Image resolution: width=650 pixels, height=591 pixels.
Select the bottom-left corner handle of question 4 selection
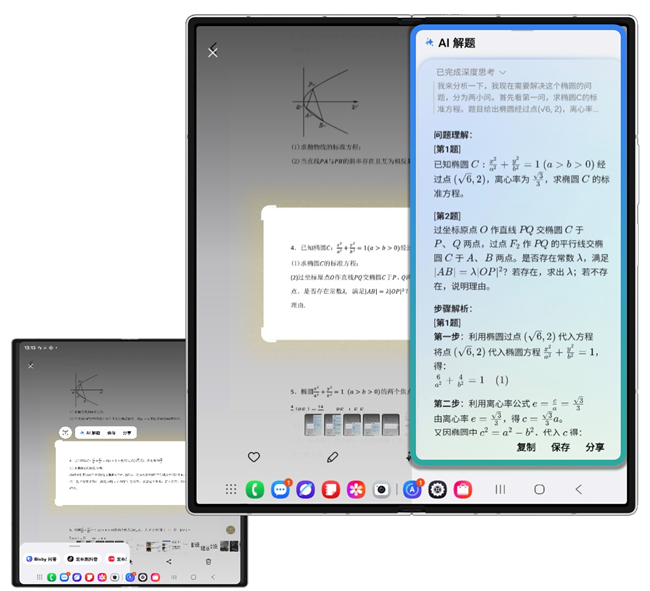tap(269, 334)
